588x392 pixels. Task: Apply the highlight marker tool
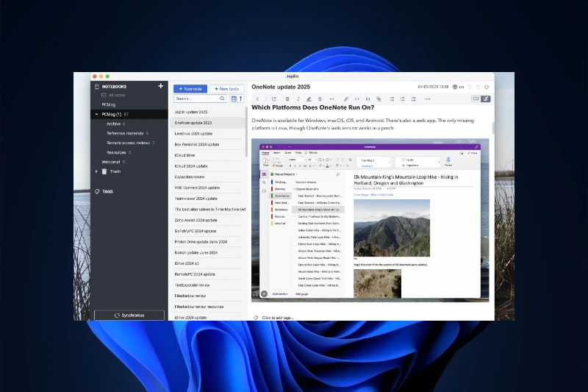coord(309,99)
